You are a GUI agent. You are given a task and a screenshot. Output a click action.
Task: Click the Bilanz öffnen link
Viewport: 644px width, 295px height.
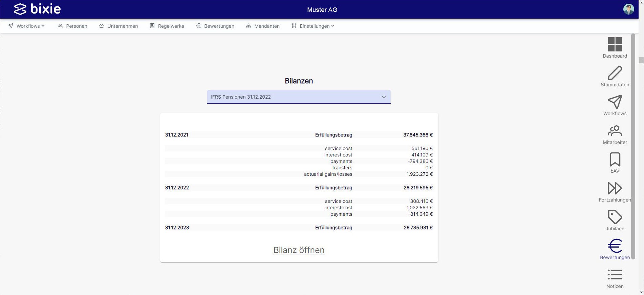[x=299, y=250]
